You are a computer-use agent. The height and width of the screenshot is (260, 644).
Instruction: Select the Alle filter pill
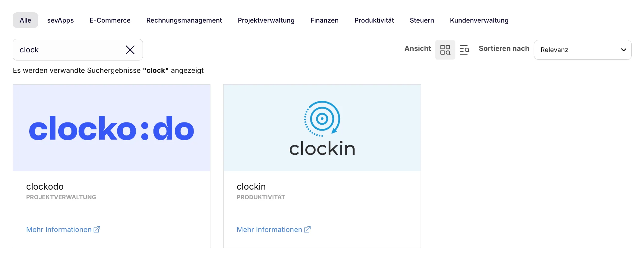pyautogui.click(x=25, y=20)
